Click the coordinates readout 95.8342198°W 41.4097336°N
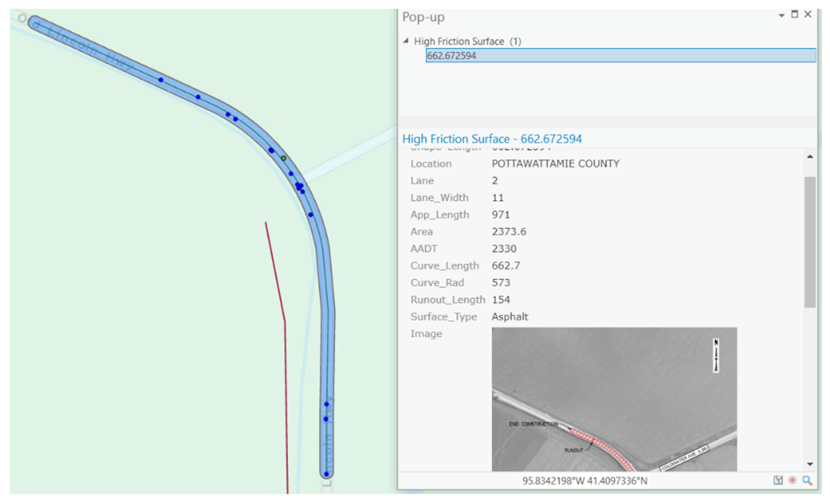This screenshot has width=830, height=504. 585,481
